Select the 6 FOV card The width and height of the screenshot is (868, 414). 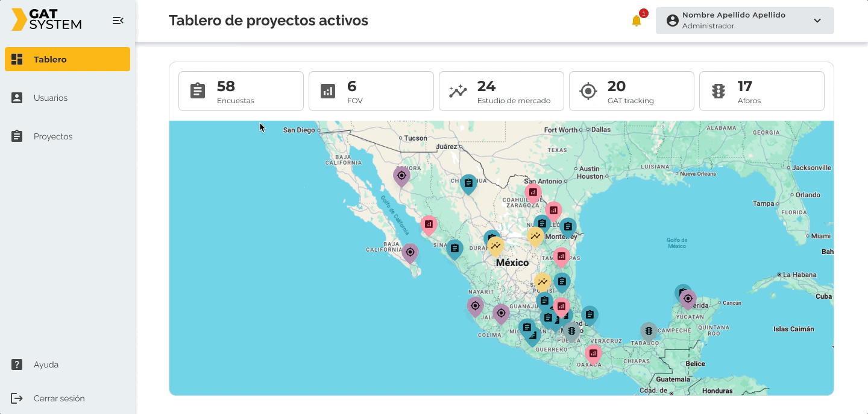click(x=371, y=91)
